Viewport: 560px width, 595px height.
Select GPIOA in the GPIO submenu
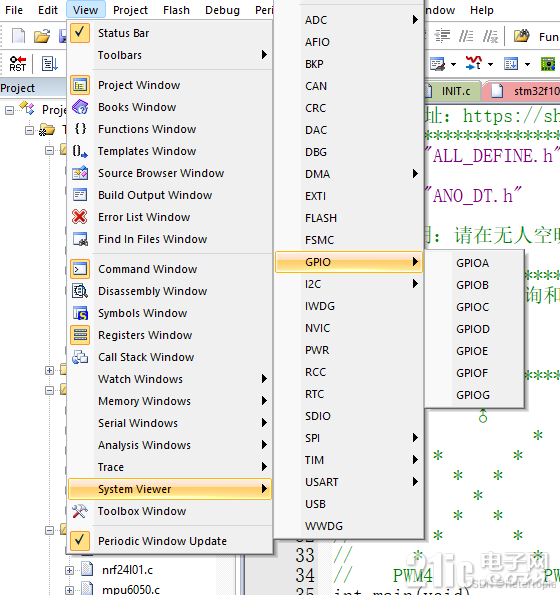(x=475, y=263)
